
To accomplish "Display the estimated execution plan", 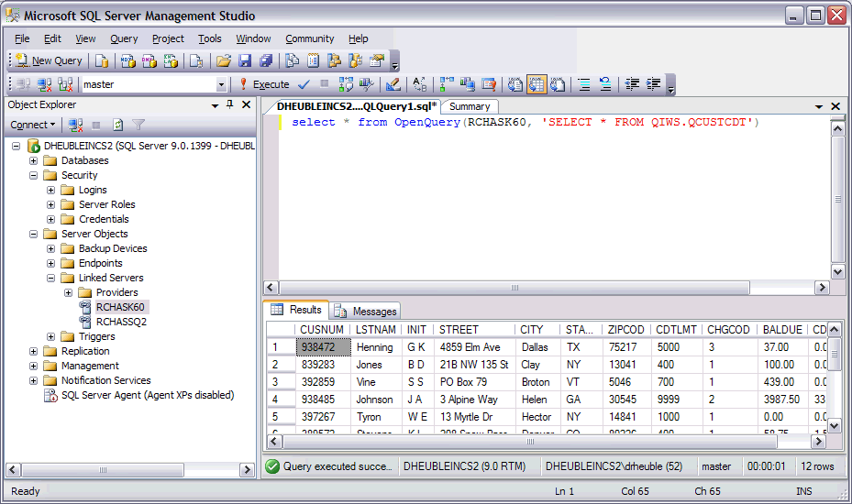I will [x=346, y=84].
